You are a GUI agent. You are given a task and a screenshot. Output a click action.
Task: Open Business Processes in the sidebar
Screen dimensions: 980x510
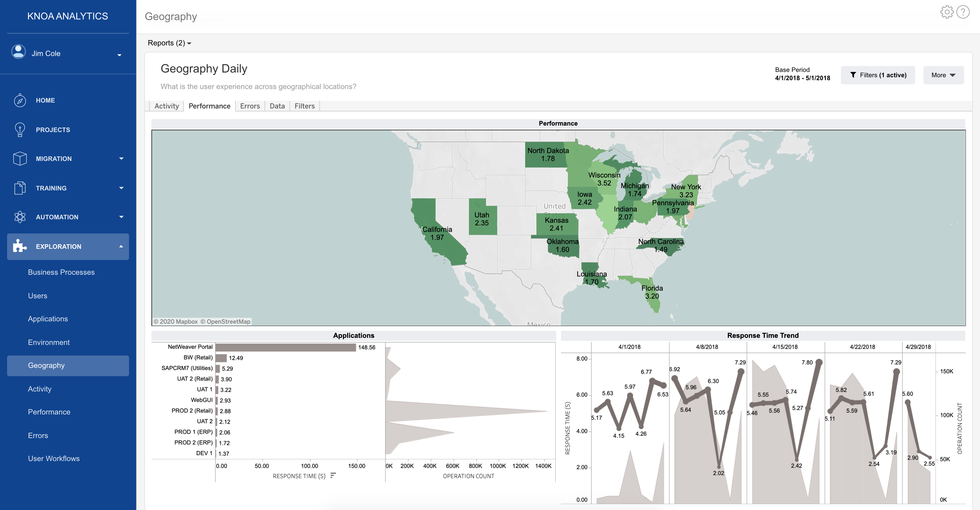point(61,272)
